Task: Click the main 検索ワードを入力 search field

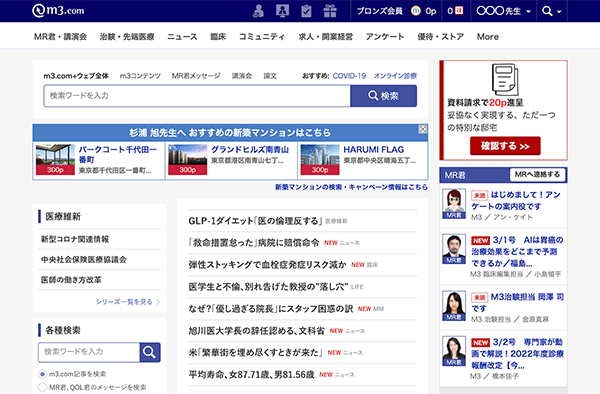Action: 197,96
